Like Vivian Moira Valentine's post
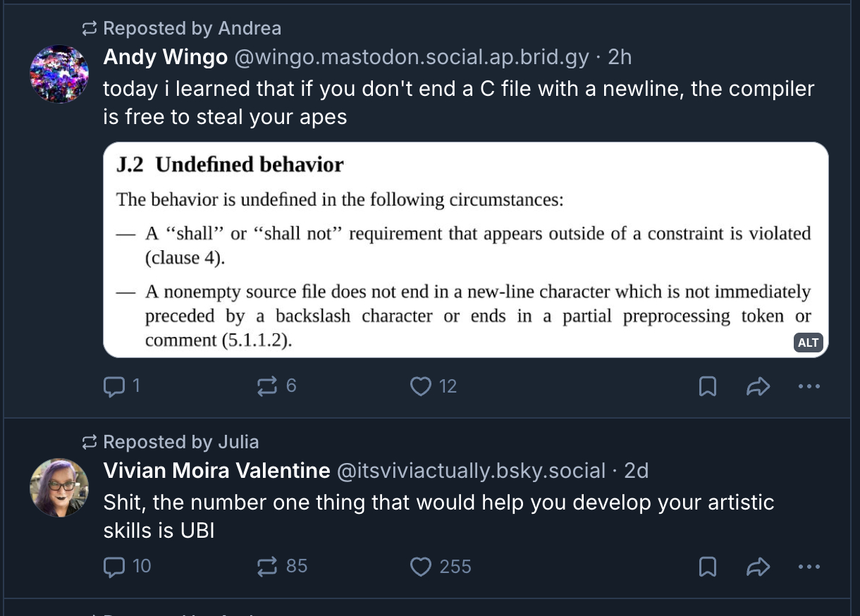The height and width of the screenshot is (616, 860). click(421, 567)
